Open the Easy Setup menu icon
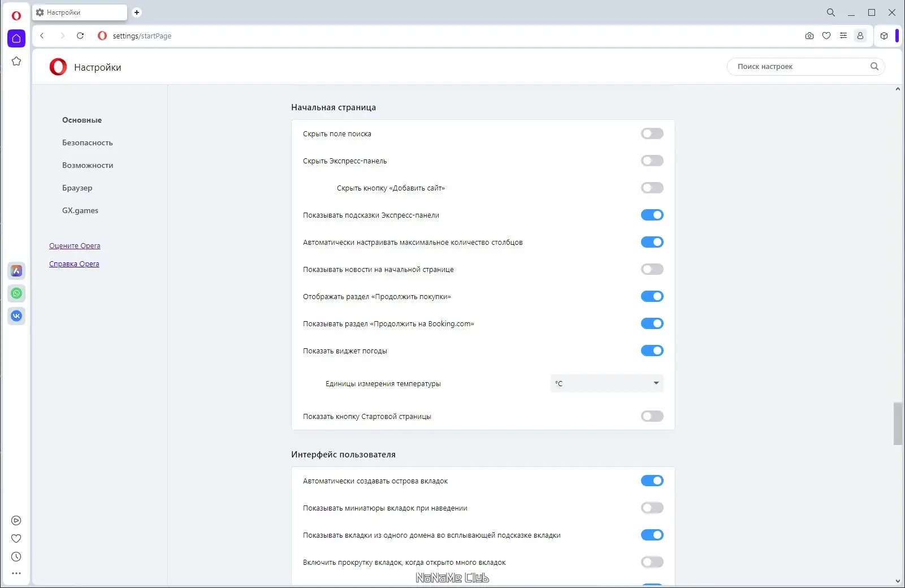 pos(843,36)
